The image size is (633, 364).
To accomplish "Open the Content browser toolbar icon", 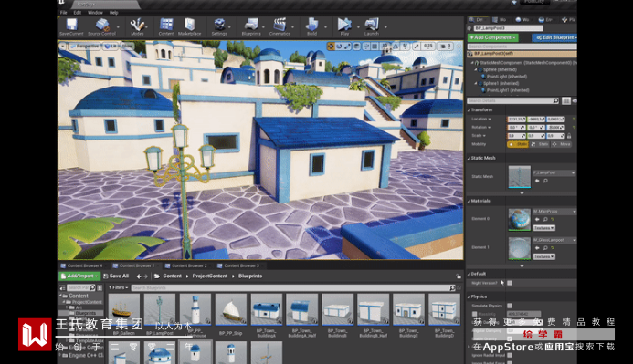I will [x=166, y=27].
